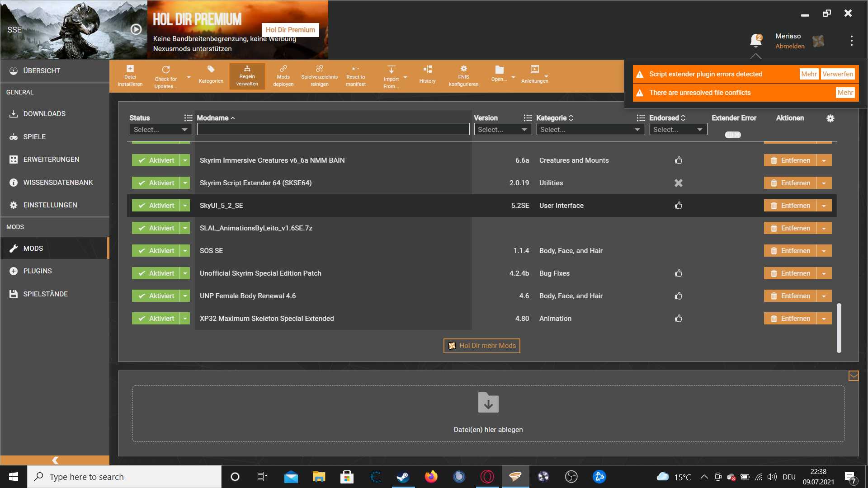This screenshot has width=868, height=488.
Task: Toggle the Extender Error filter switch
Action: click(733, 135)
